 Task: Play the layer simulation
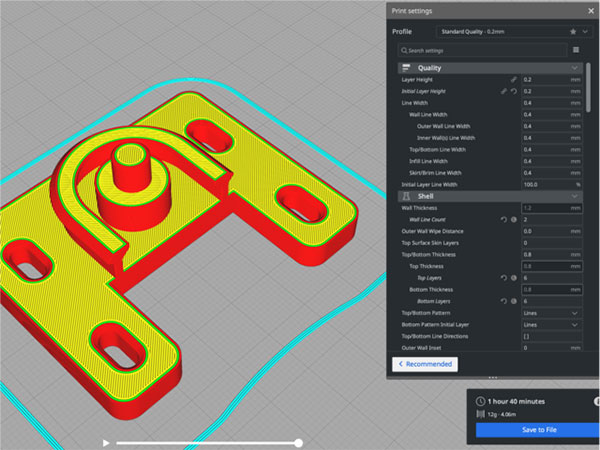[x=106, y=441]
